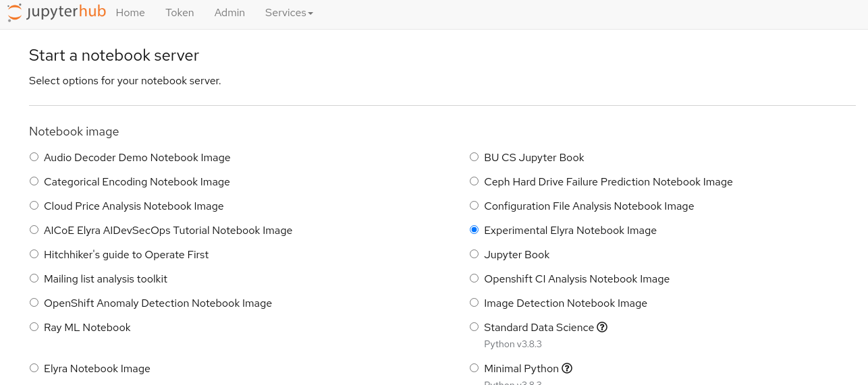Screen dimensions: 868x385
Task: Click help icon beside Minimal Python
Action: point(567,368)
